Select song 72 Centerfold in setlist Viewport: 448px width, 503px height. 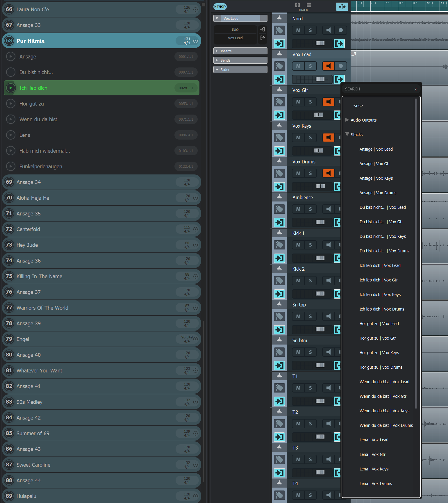coord(101,229)
